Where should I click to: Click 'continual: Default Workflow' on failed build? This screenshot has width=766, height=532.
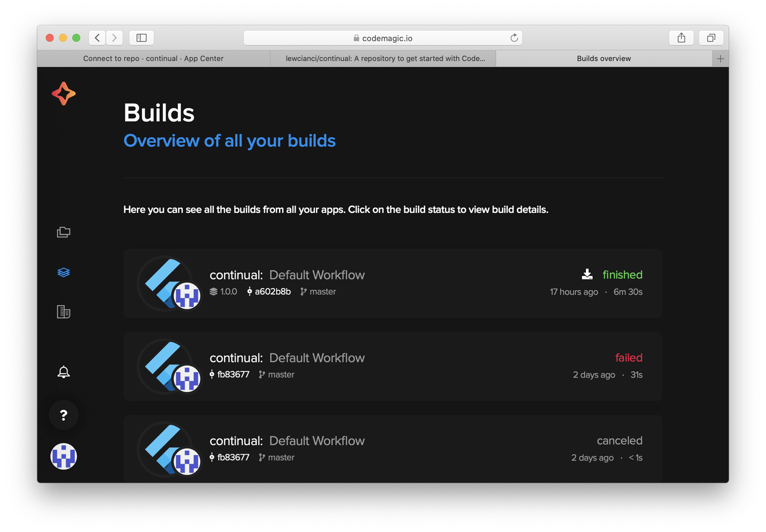pyautogui.click(x=287, y=358)
